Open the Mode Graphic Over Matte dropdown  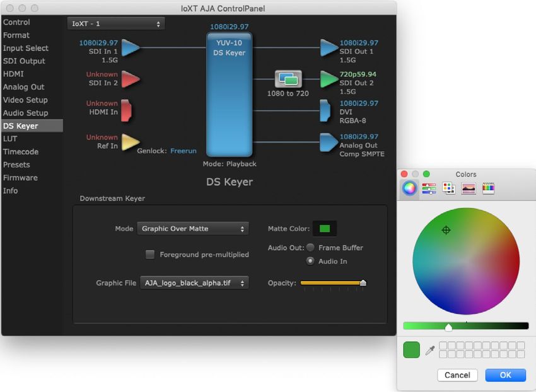[x=193, y=229]
